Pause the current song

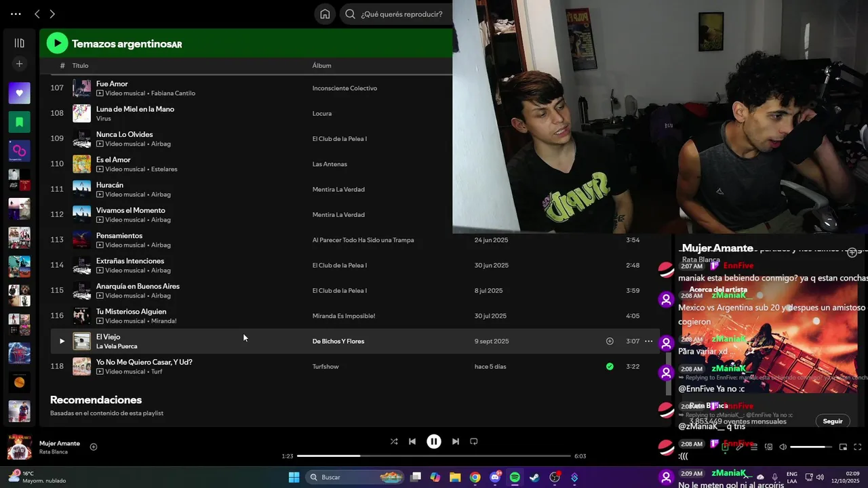pyautogui.click(x=434, y=441)
